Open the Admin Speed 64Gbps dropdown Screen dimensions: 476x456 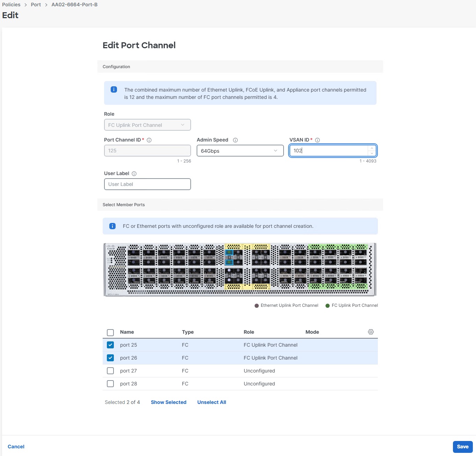pyautogui.click(x=240, y=151)
